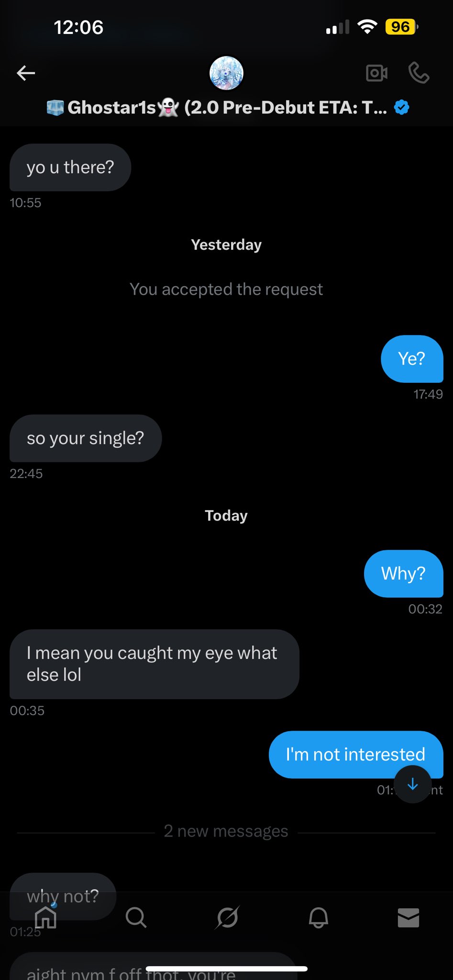
Task: Tap the back arrow icon
Action: [26, 73]
